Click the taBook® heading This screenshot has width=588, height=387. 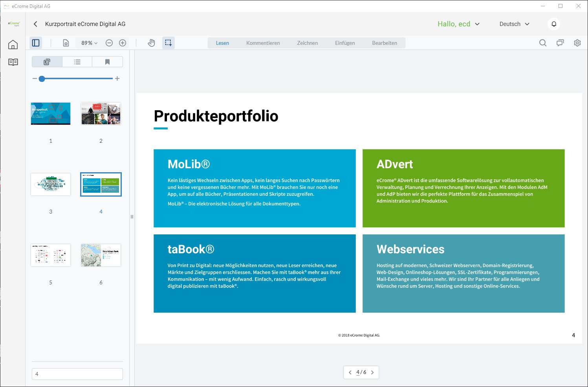click(x=191, y=249)
